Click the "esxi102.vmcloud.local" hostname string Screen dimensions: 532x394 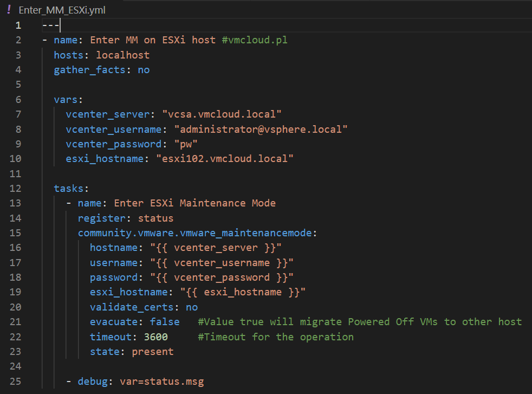pos(224,159)
